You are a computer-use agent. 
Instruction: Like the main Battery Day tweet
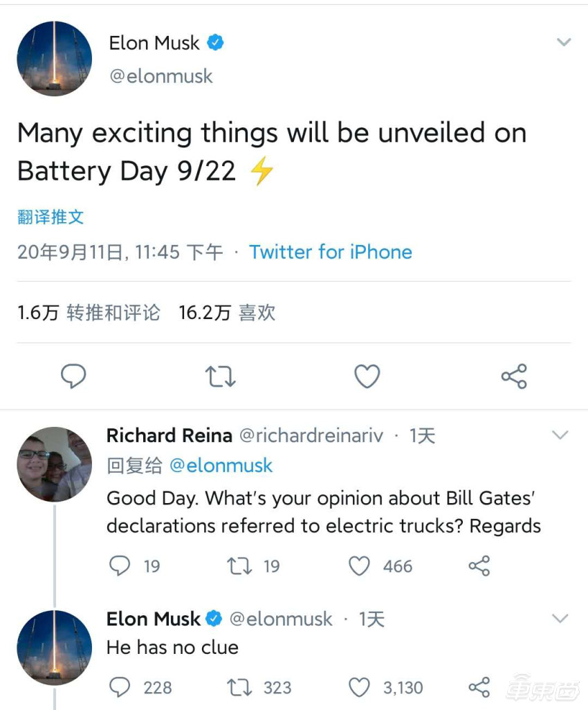(367, 376)
